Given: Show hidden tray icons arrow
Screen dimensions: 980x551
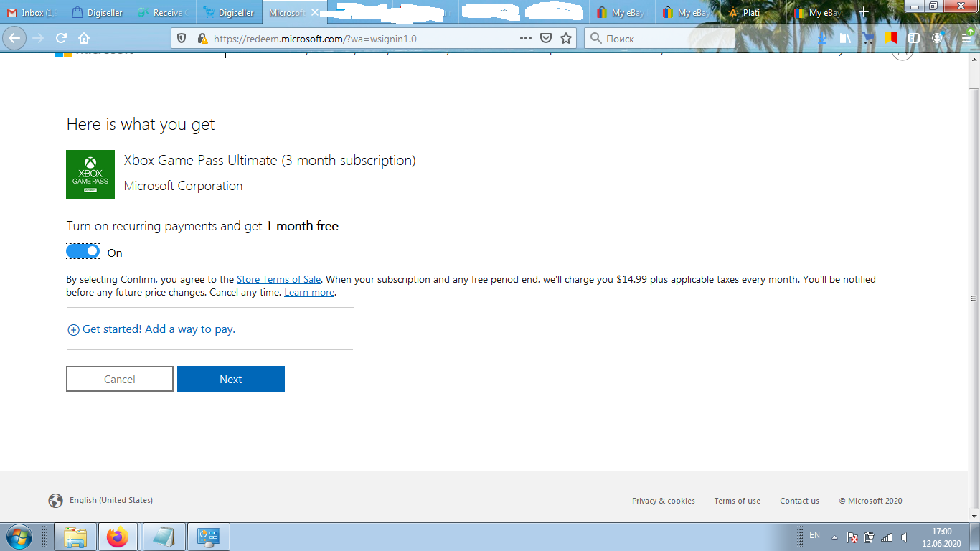Looking at the screenshot, I should coord(834,537).
